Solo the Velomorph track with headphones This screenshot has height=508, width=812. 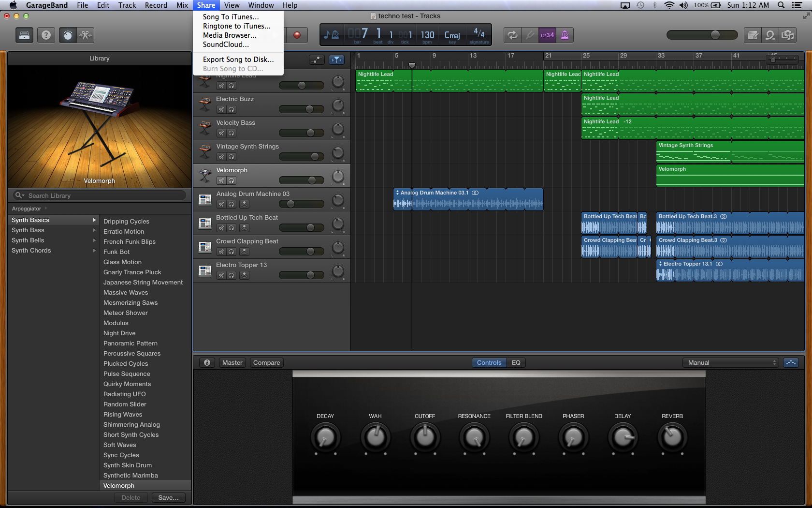click(232, 180)
